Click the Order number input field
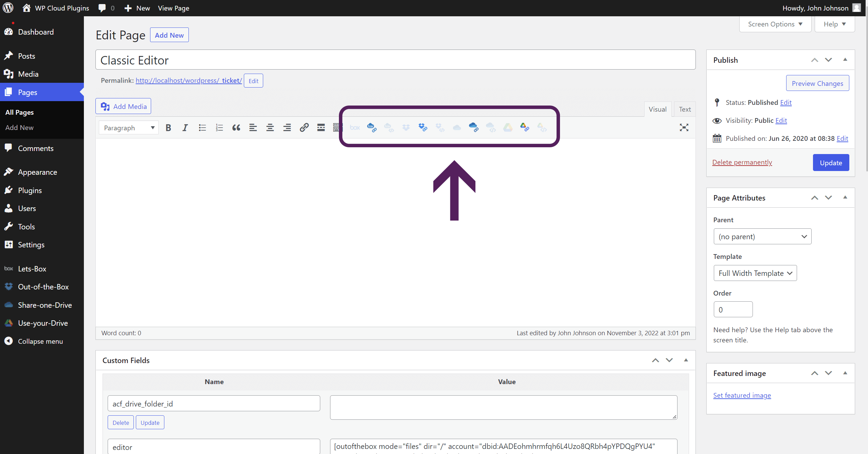Image resolution: width=868 pixels, height=454 pixels. tap(733, 309)
